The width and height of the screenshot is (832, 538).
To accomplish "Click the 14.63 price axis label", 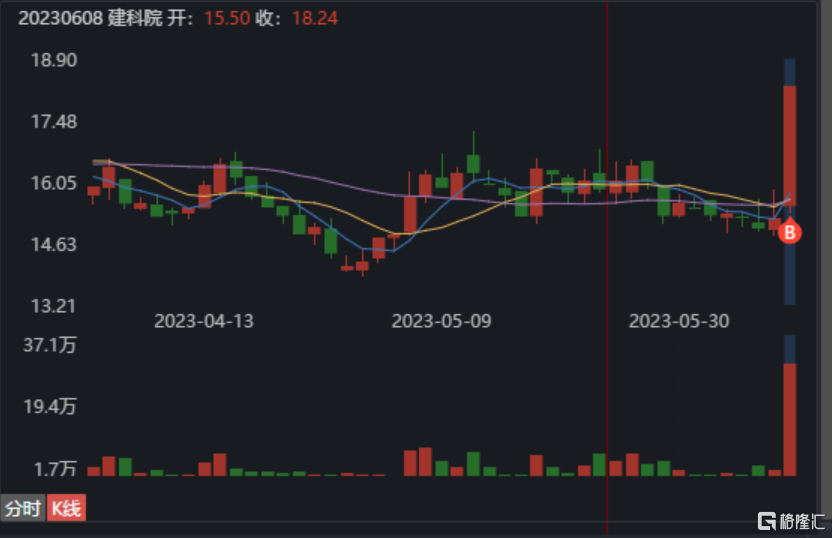I will pos(54,245).
